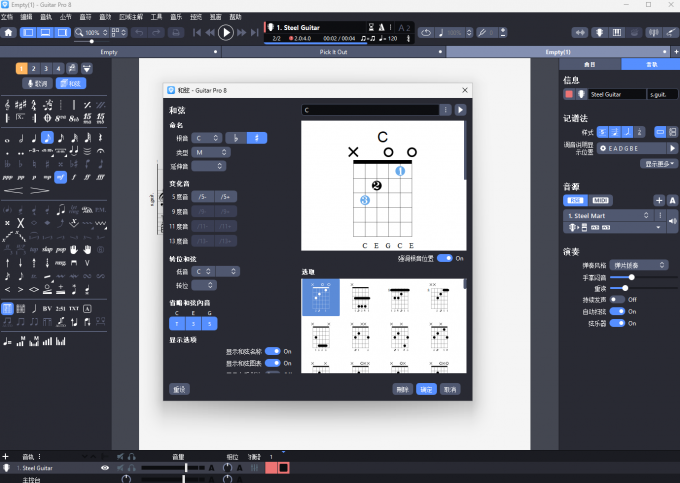Adjust the 手掌闷音 slider
Screen dimensions: 680x483
(631, 276)
